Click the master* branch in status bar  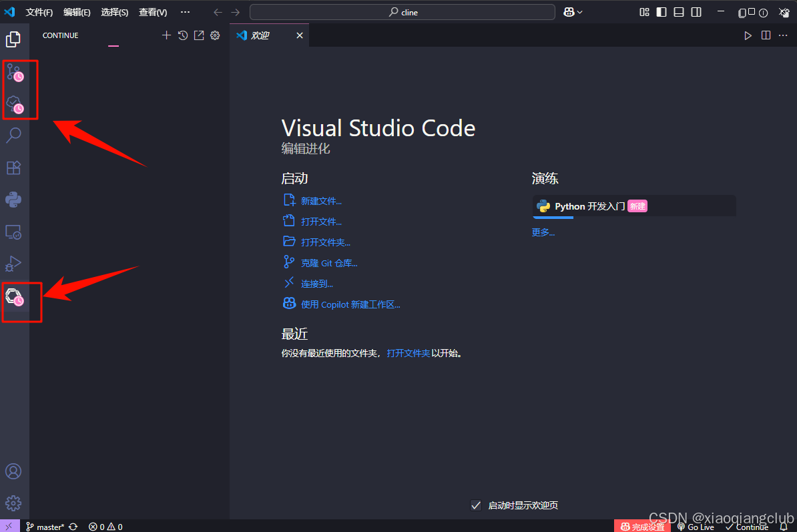pos(45,527)
